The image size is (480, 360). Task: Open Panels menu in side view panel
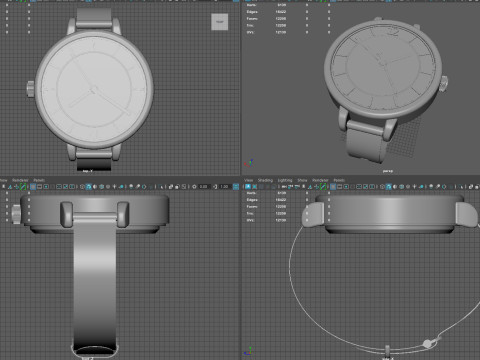click(x=339, y=180)
